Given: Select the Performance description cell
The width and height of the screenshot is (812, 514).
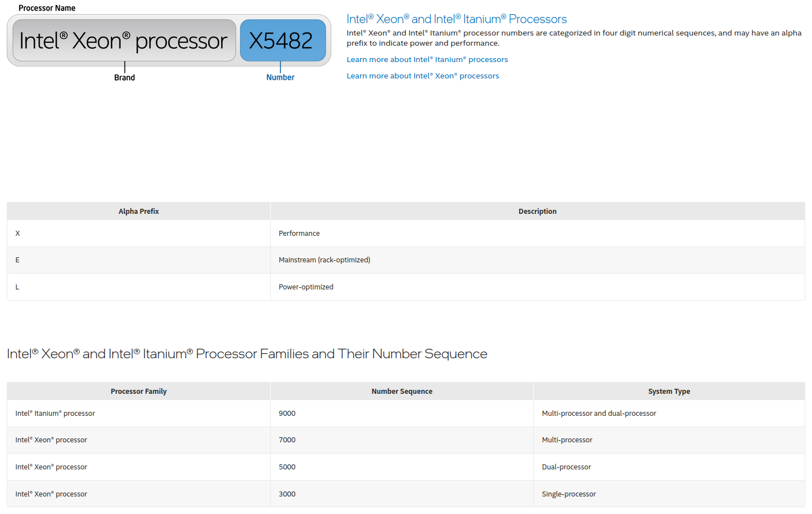Looking at the screenshot, I should (x=299, y=233).
